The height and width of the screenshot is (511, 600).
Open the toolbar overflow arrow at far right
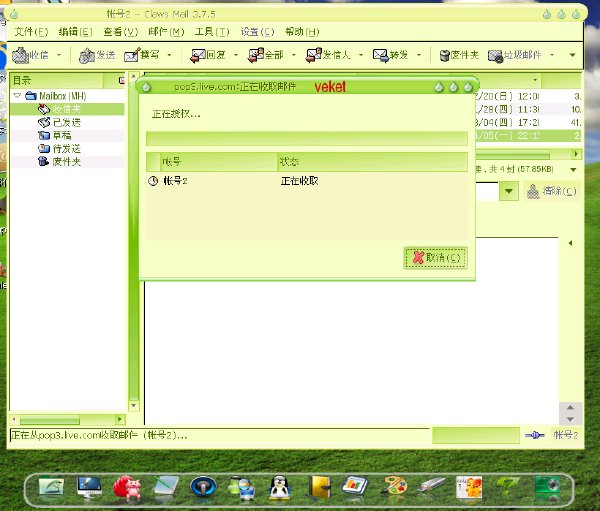pos(572,55)
